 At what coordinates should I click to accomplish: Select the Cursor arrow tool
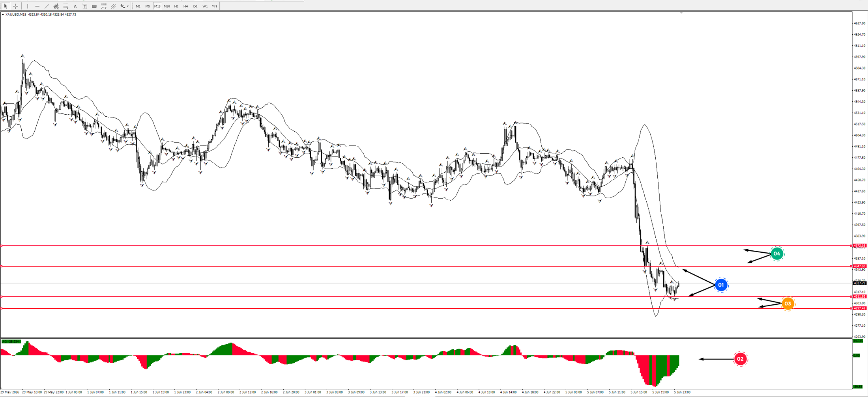click(x=6, y=6)
